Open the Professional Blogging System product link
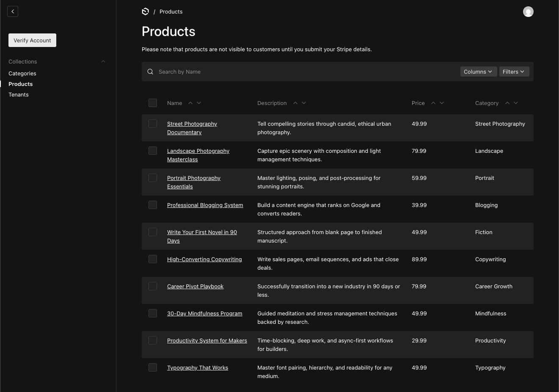 (205, 205)
